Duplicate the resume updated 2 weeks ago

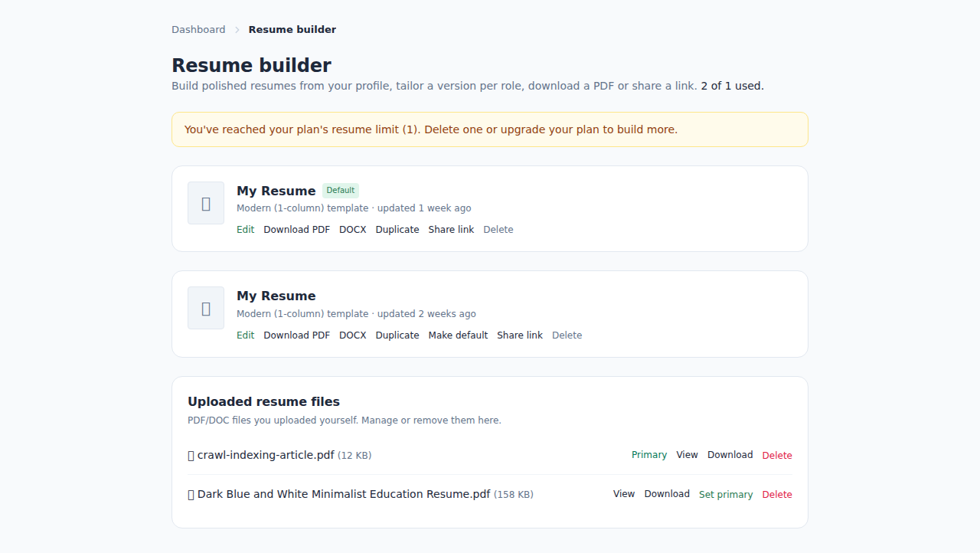click(397, 335)
